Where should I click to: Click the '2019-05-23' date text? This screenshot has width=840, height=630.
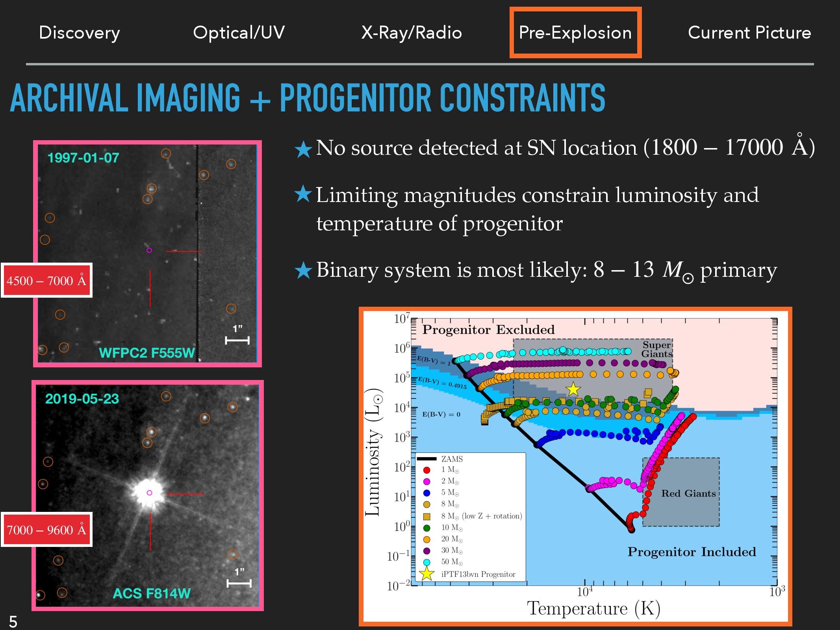[x=82, y=399]
